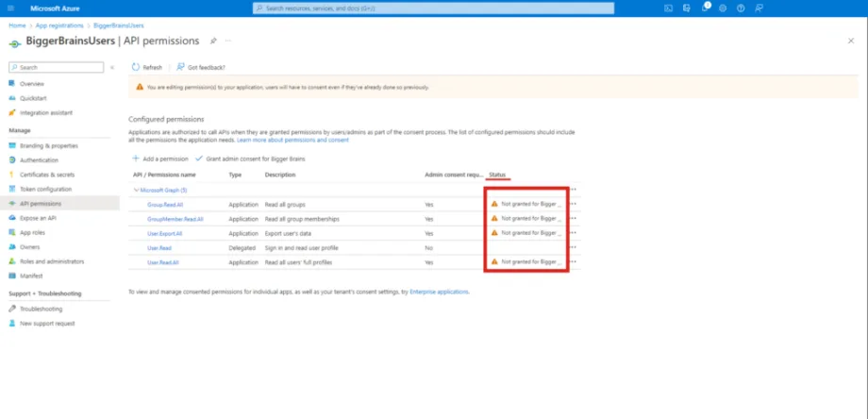This screenshot has height=419, width=868.
Task: Open the Enterprise applications link
Action: [x=439, y=292]
